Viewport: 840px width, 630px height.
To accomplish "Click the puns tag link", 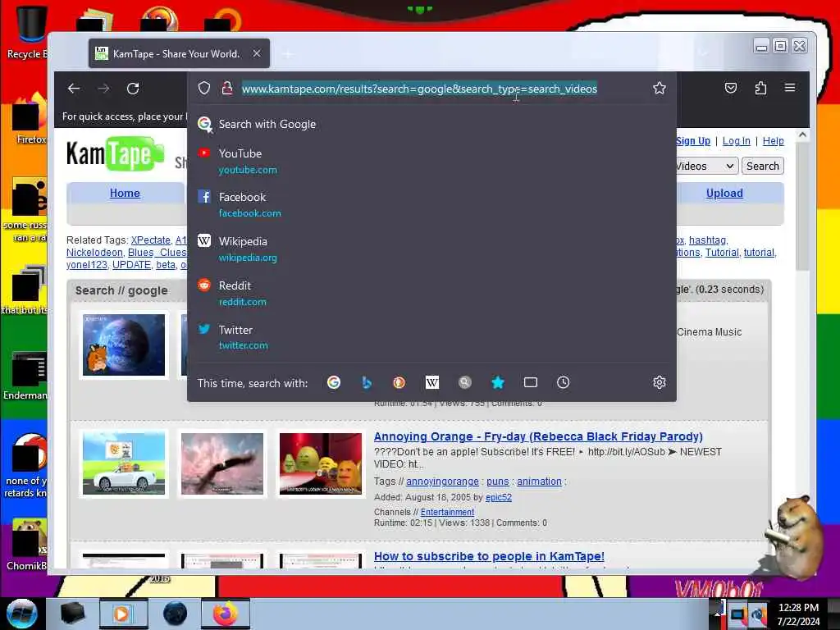I will (x=498, y=481).
